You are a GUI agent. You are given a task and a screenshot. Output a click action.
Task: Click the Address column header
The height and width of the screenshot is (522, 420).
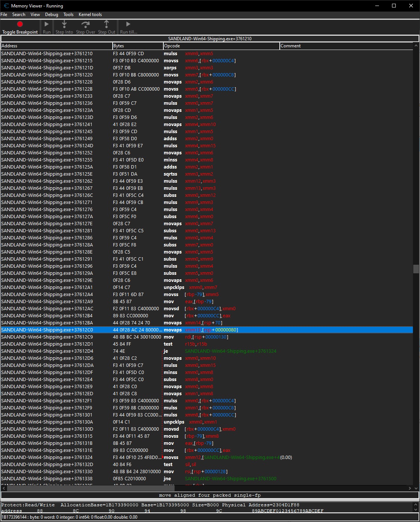pos(56,46)
